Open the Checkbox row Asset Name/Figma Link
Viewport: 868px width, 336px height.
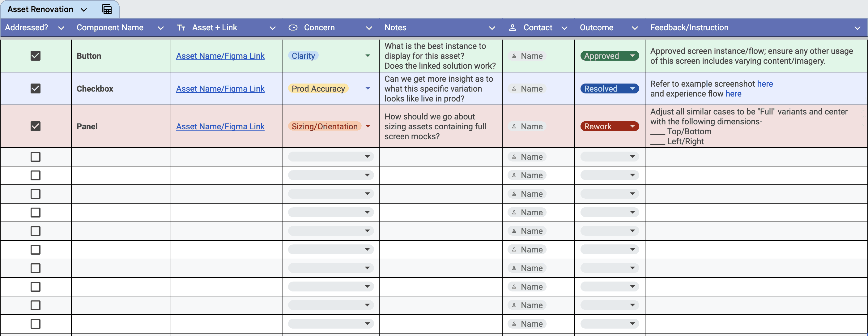point(220,89)
